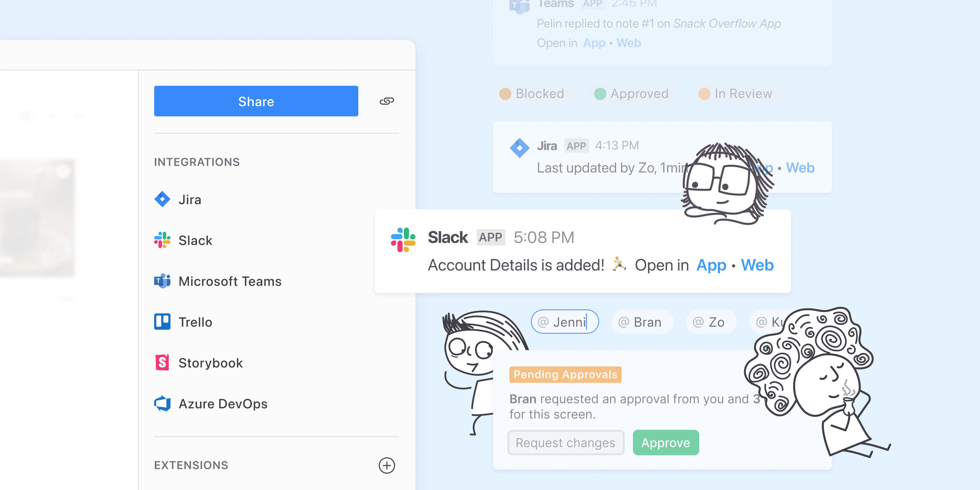Click the Microsoft Teams icon in sidebar

(x=162, y=281)
